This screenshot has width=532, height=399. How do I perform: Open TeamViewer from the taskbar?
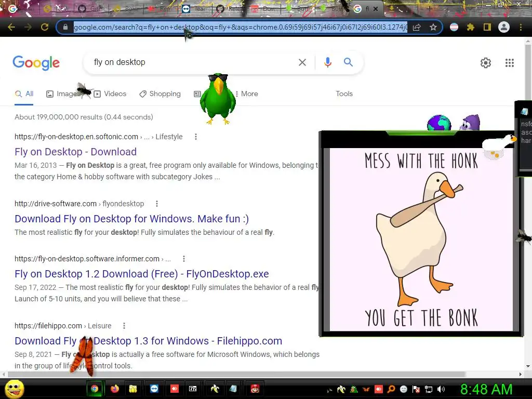[x=154, y=389]
